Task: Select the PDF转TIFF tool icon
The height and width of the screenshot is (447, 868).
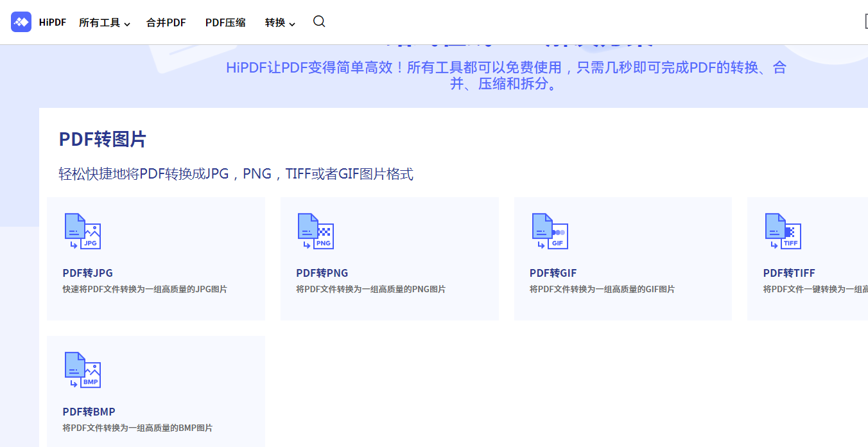Action: [x=783, y=232]
